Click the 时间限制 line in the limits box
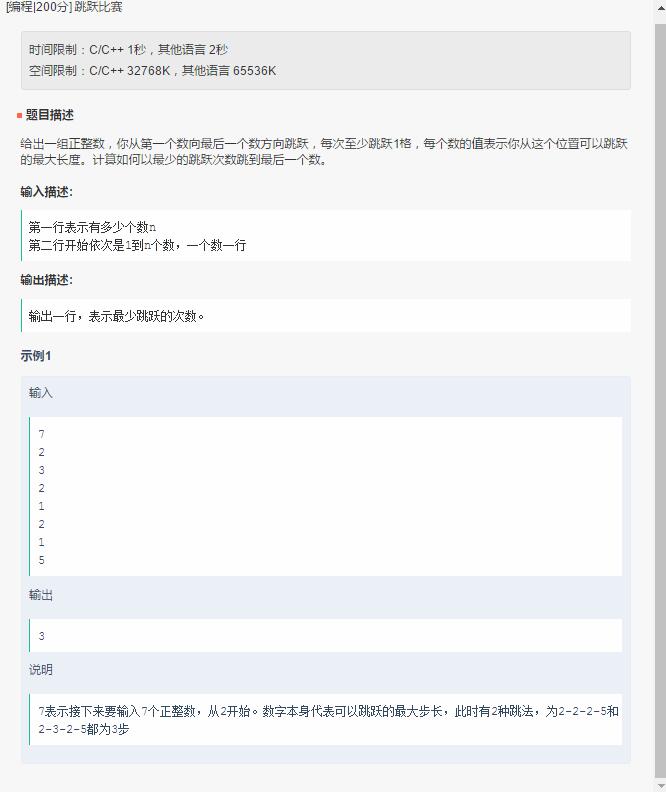 [x=128, y=50]
